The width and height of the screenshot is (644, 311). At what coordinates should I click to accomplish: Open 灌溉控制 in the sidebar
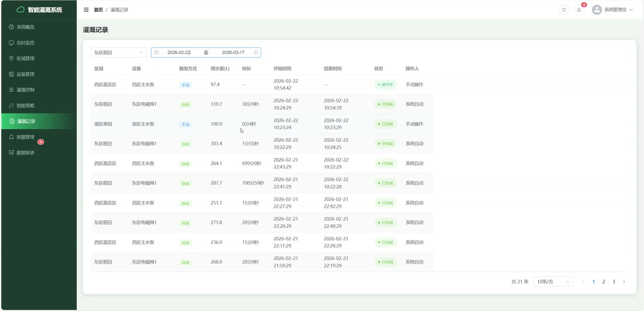[38, 90]
